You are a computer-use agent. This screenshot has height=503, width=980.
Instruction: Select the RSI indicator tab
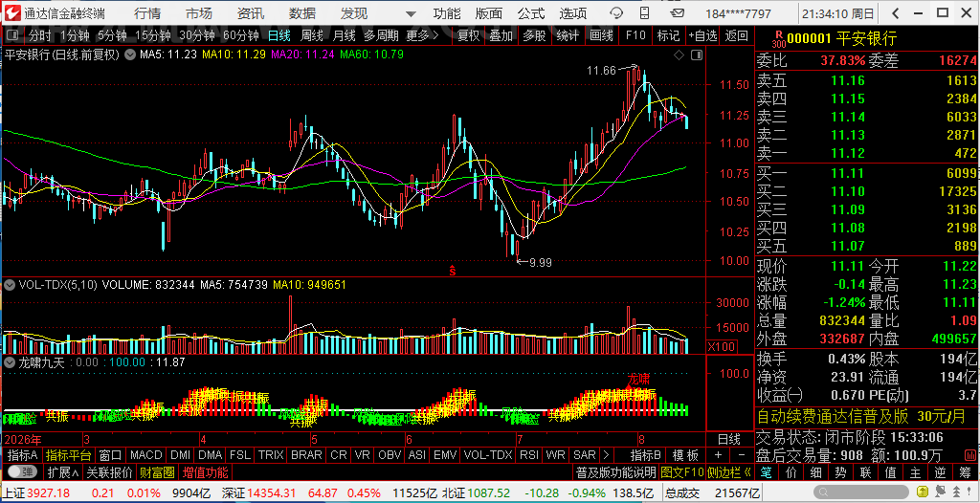click(528, 455)
